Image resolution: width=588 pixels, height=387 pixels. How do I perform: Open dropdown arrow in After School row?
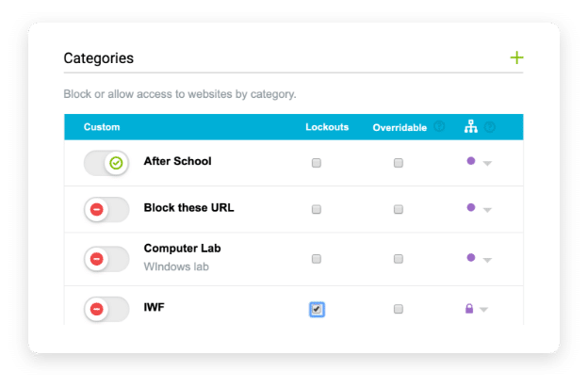pos(487,163)
